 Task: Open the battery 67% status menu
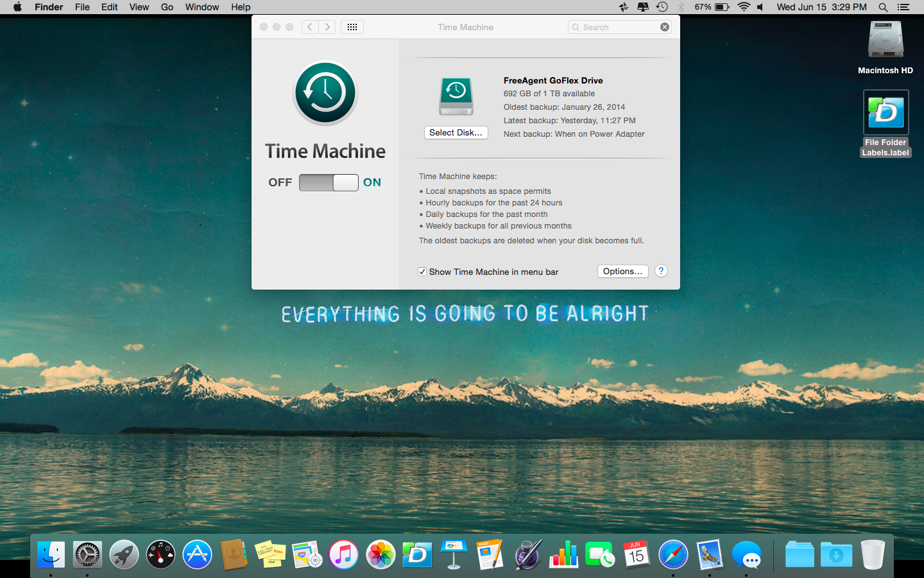click(x=712, y=7)
